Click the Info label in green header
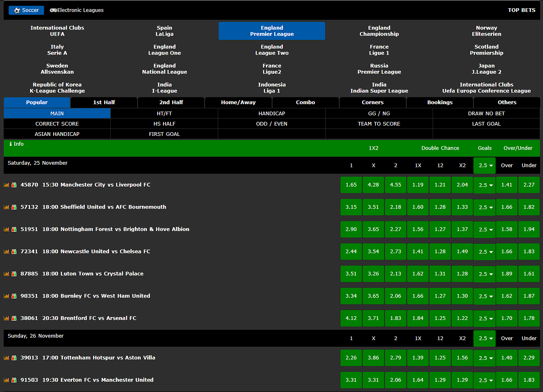This screenshot has height=392, width=543. click(16, 144)
